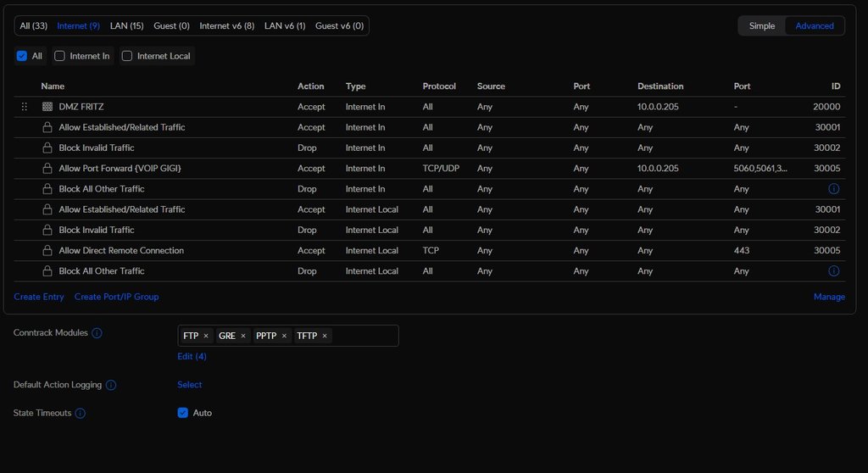Click port value 5060,5061,3... in VOIP row
868x473 pixels.
(760, 168)
